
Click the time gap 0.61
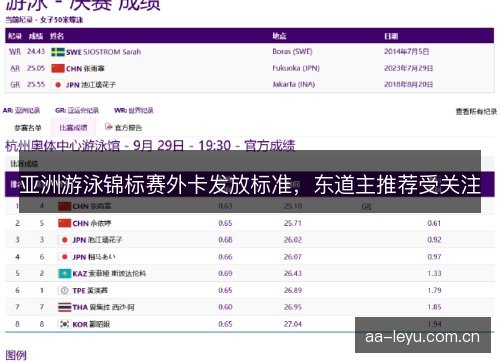[x=434, y=223]
